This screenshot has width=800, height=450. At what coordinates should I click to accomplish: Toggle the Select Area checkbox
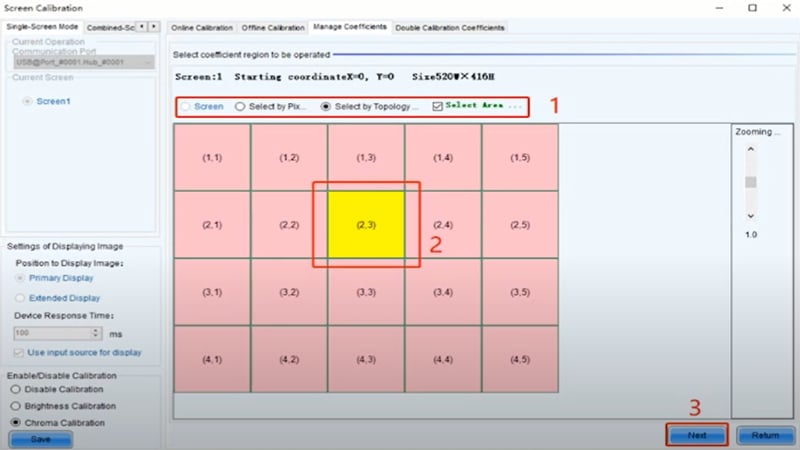[437, 106]
